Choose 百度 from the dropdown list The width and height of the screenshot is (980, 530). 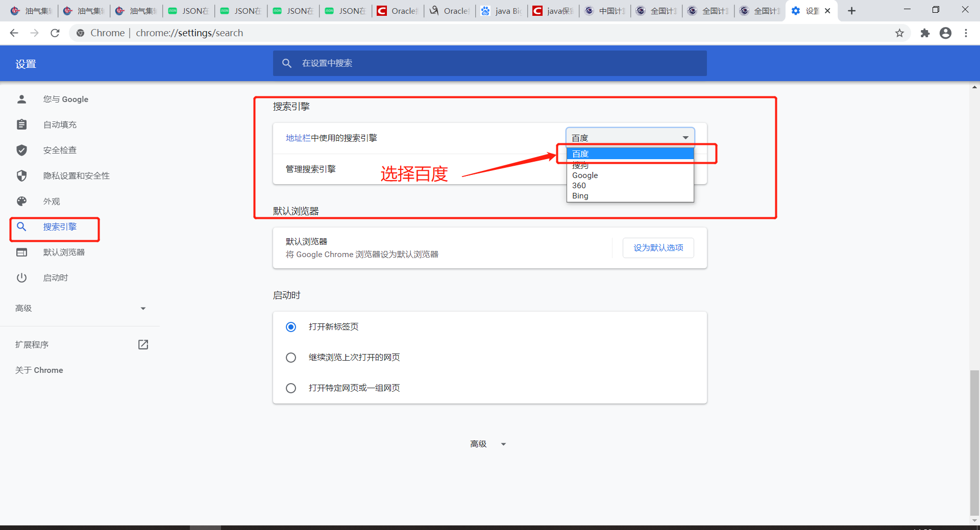(630, 154)
